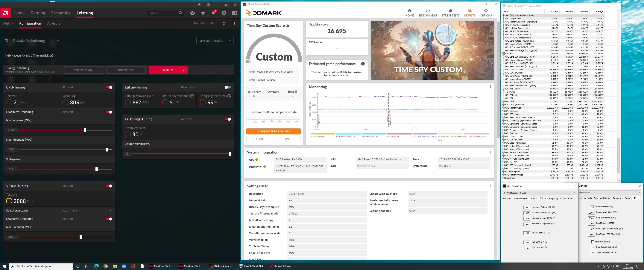
Task: Open the Windows Start menu
Action: coord(4,266)
